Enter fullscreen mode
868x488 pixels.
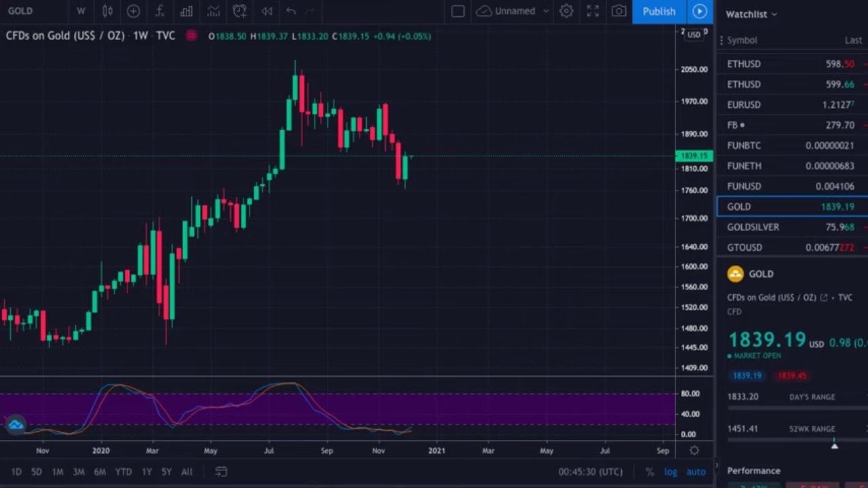click(x=593, y=11)
